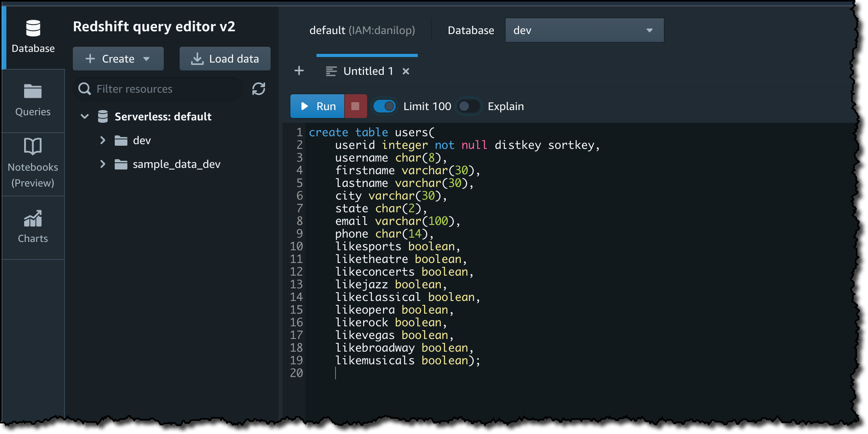Open the Create dropdown menu
The width and height of the screenshot is (868, 434).
click(x=118, y=59)
